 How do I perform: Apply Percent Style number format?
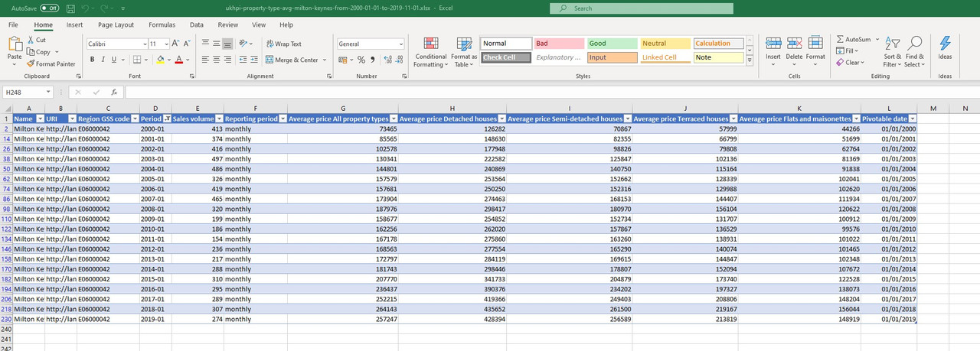pos(361,59)
